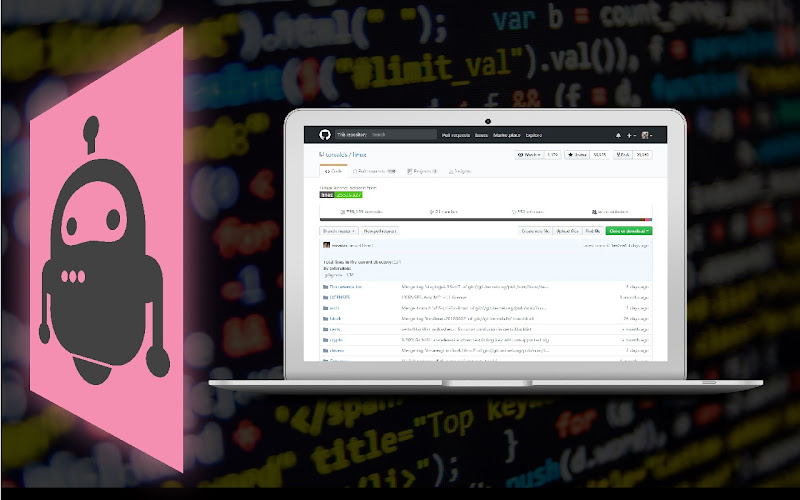Image resolution: width=800 pixels, height=500 pixels.
Task: Expand the plus create-new menu
Action: click(x=631, y=135)
